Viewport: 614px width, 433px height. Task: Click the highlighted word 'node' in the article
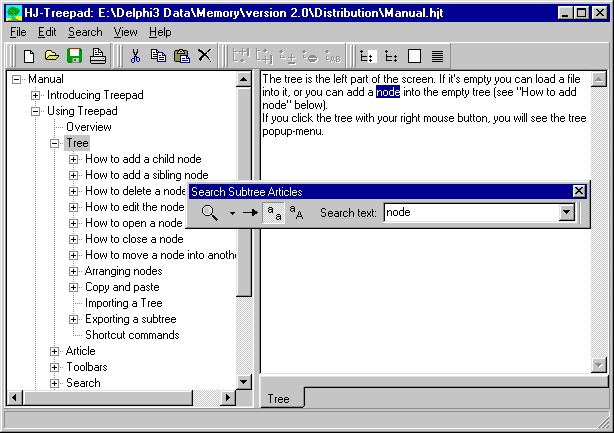pyautogui.click(x=388, y=92)
